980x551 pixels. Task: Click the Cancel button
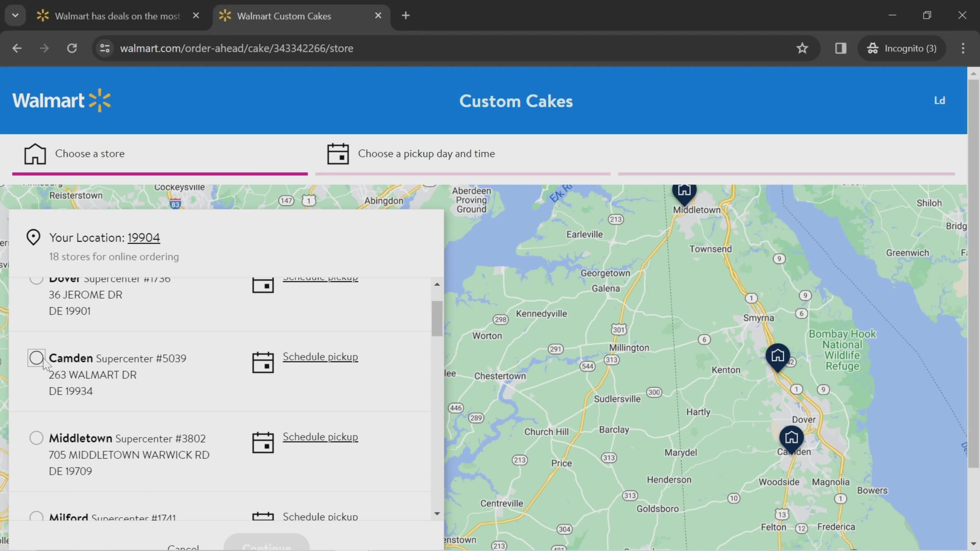point(183,546)
